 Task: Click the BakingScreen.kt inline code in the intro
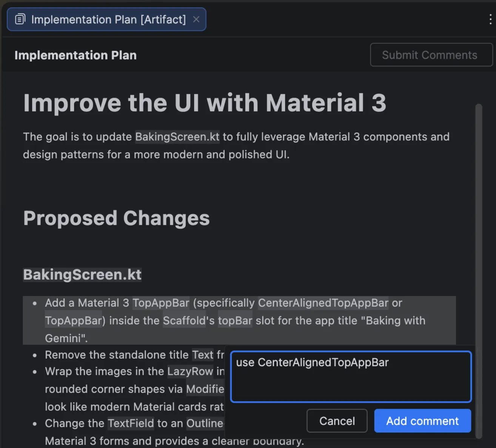[x=177, y=137]
